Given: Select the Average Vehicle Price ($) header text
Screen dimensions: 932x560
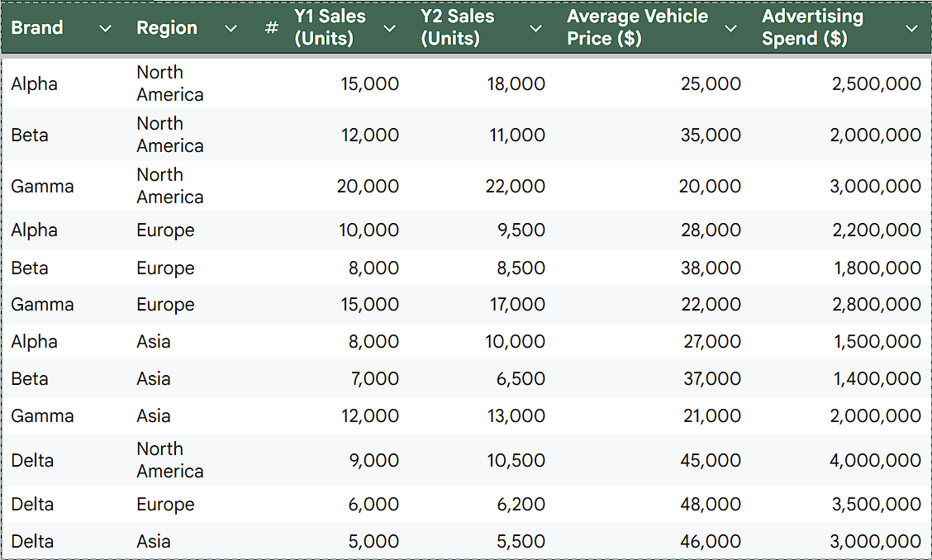Looking at the screenshot, I should click(x=637, y=28).
